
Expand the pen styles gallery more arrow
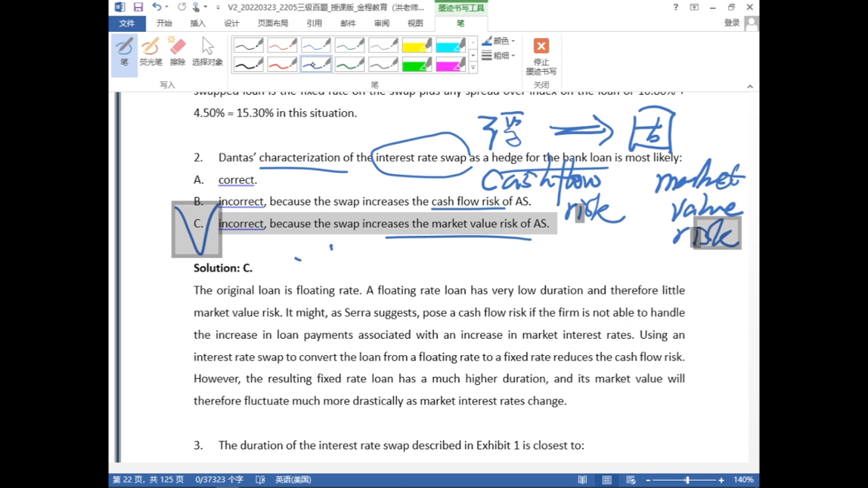point(473,68)
